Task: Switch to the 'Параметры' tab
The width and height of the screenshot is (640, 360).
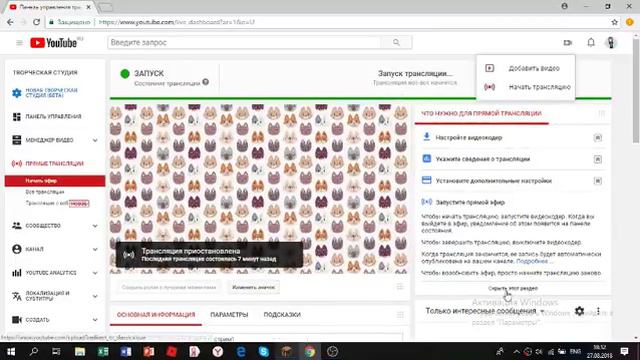Action: pos(229,315)
